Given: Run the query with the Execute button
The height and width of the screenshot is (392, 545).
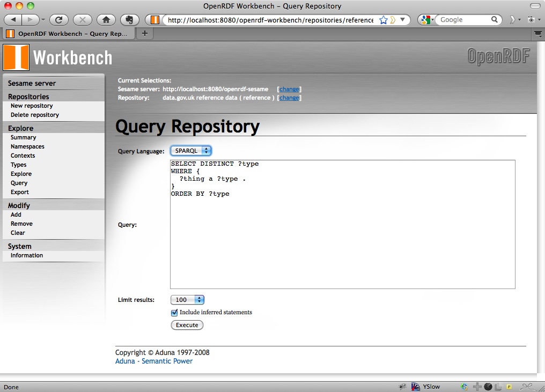Looking at the screenshot, I should [187, 325].
